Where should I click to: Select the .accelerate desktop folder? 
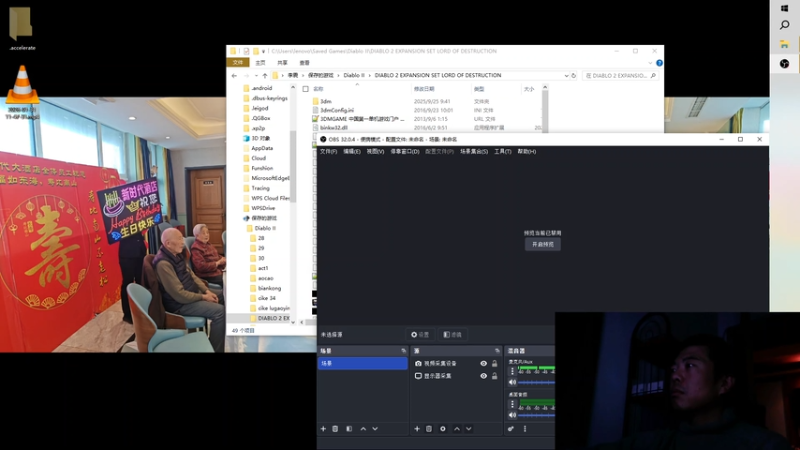21,28
